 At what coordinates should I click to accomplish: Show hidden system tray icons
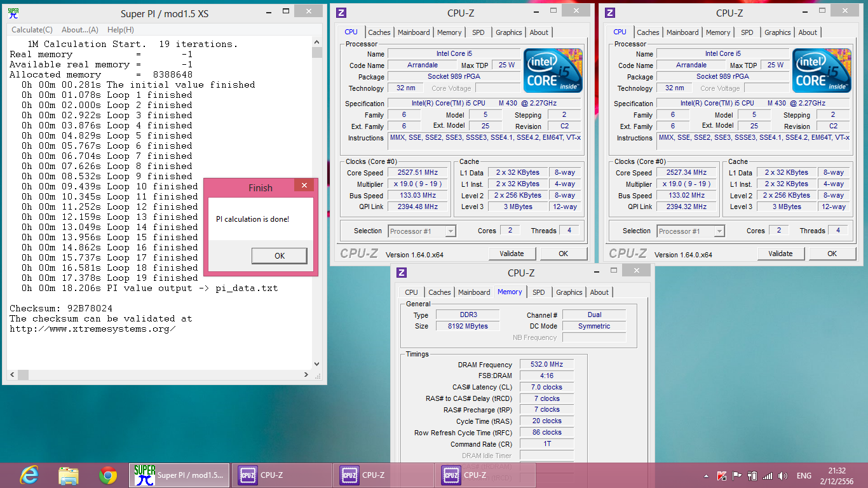click(x=707, y=476)
